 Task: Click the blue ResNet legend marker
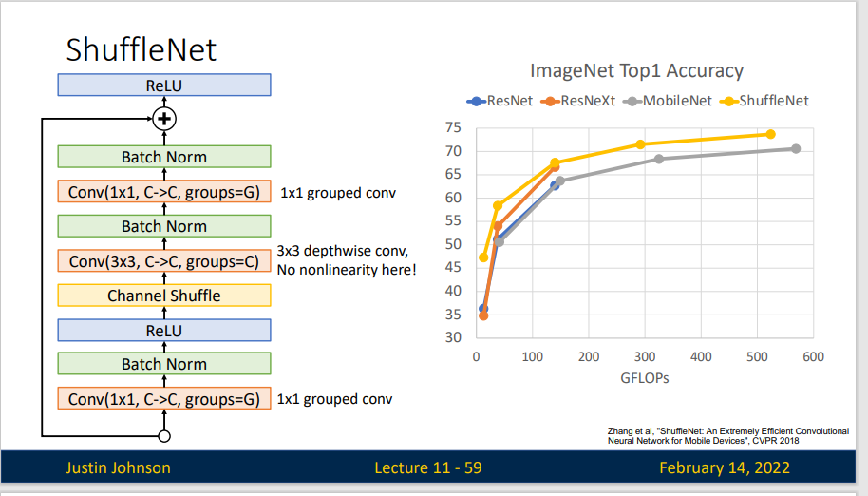(476, 102)
